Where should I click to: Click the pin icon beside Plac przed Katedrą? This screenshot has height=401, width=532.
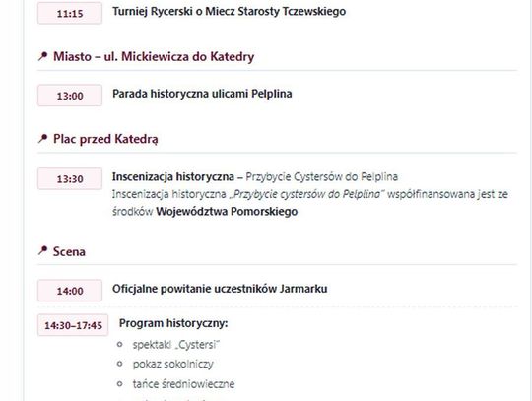point(42,138)
